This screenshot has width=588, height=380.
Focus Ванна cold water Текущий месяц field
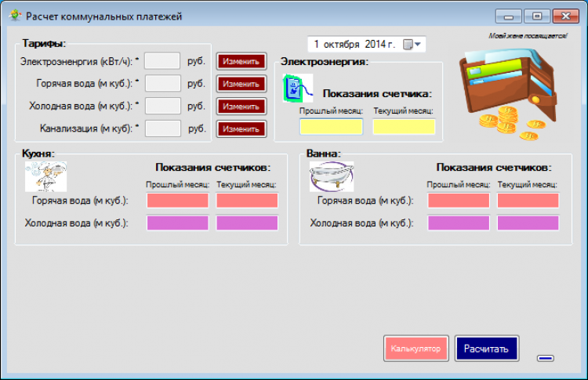[528, 223]
